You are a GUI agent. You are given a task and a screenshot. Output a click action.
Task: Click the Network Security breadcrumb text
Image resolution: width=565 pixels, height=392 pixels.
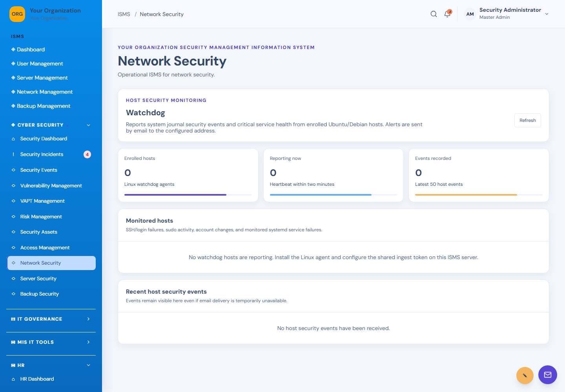click(x=162, y=14)
